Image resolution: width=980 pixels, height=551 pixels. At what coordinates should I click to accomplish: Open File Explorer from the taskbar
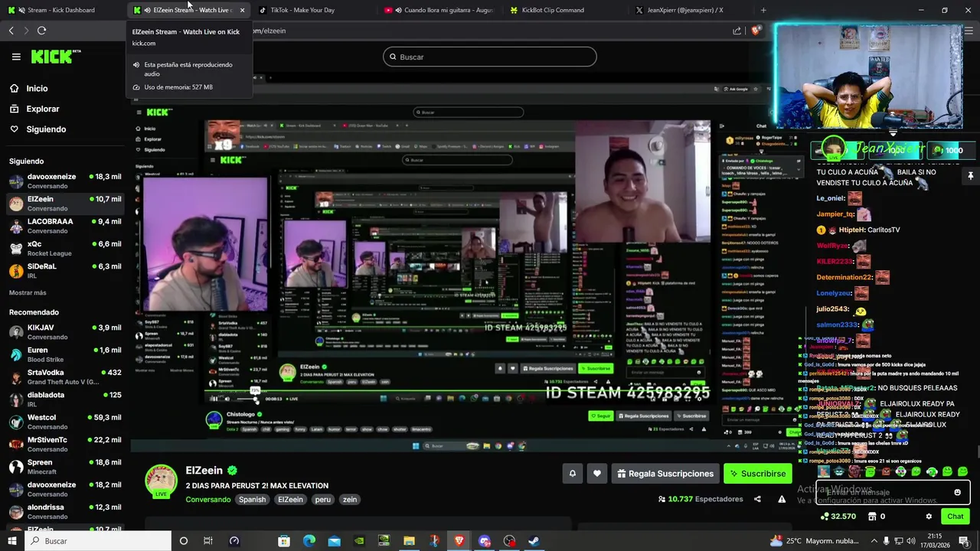[x=409, y=541]
